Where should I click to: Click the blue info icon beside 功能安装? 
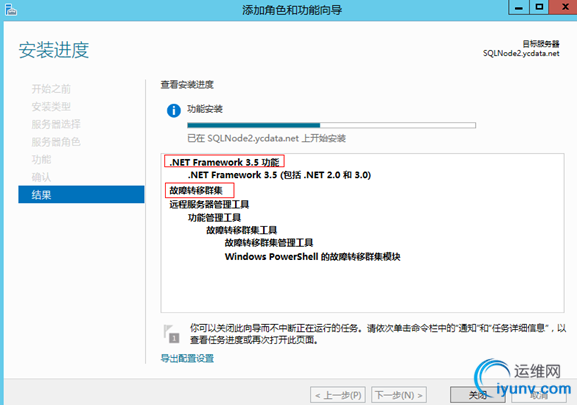[x=174, y=110]
